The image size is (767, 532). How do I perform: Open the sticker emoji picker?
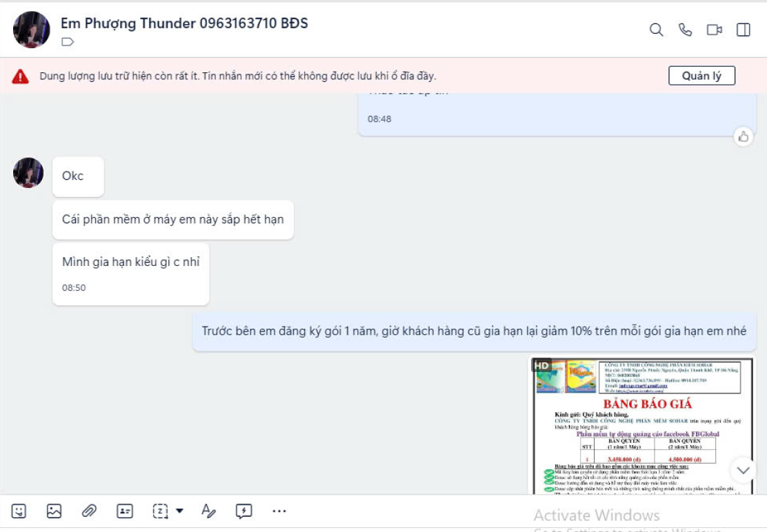pyautogui.click(x=19, y=511)
